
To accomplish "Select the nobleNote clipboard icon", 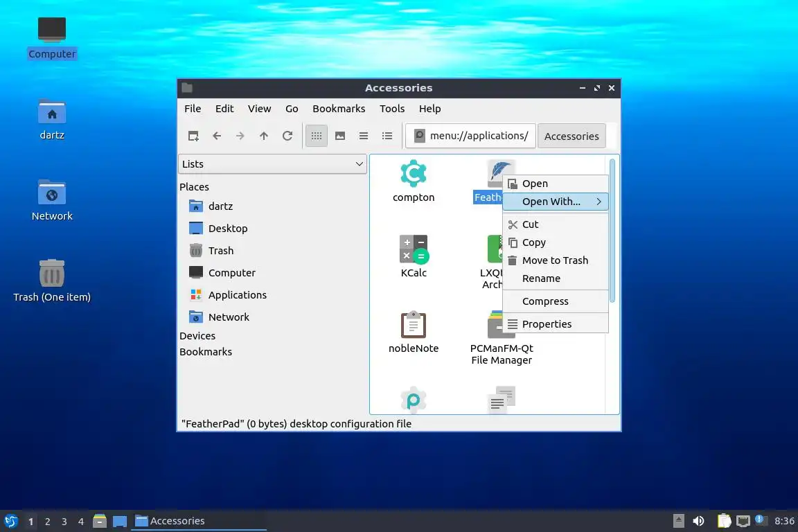I will pyautogui.click(x=414, y=325).
